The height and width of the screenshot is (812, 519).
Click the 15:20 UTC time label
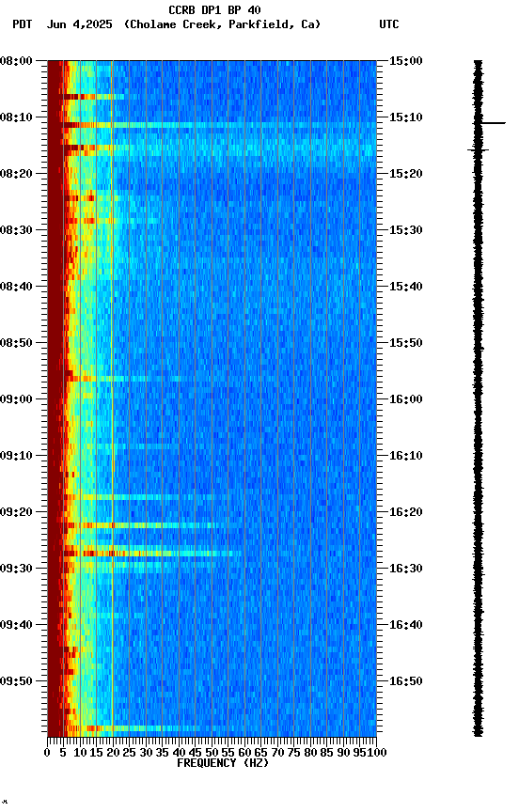(x=405, y=174)
